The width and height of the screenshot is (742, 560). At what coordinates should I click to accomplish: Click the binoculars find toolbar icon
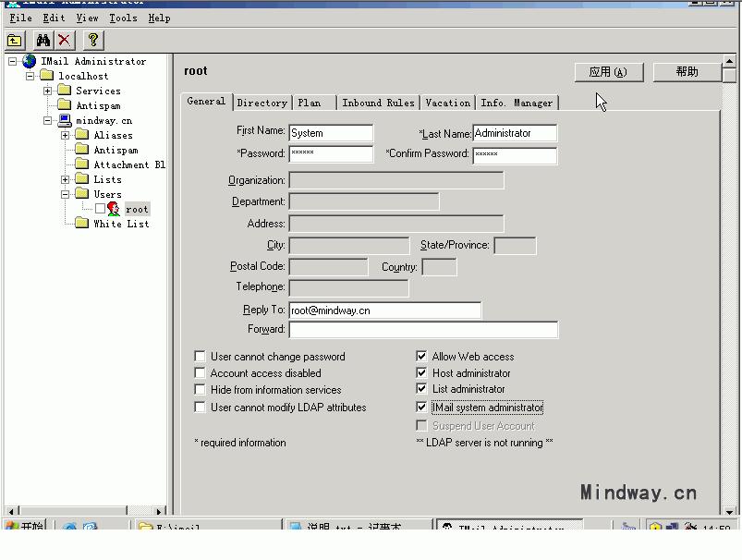pos(43,41)
